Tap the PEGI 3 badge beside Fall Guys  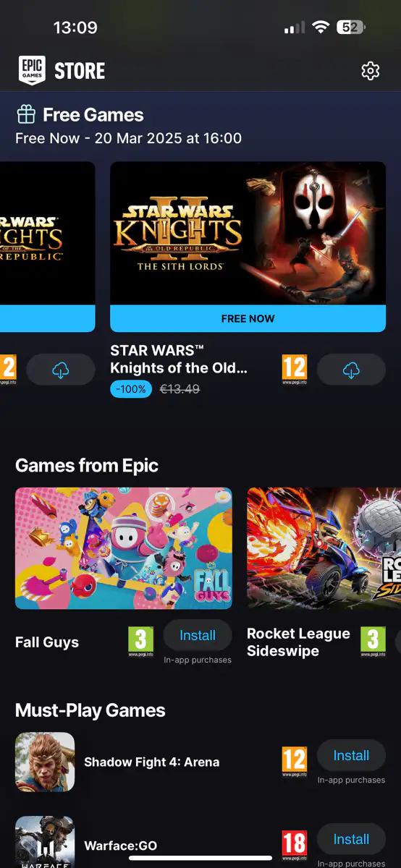(x=140, y=642)
